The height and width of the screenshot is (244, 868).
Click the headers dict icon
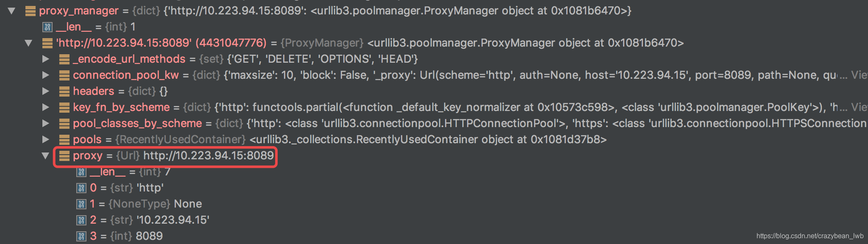[x=64, y=91]
